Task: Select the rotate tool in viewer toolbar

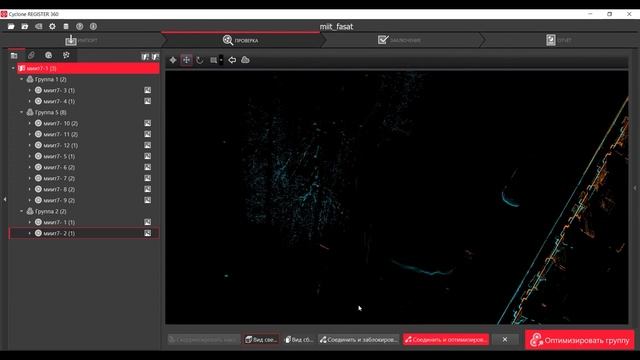Action: (x=200, y=60)
